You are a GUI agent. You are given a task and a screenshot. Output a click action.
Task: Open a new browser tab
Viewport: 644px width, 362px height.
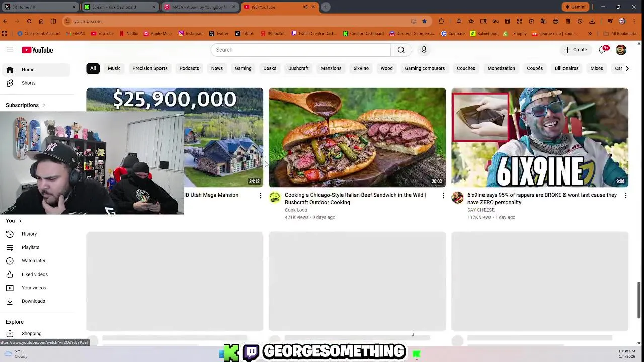[326, 7]
